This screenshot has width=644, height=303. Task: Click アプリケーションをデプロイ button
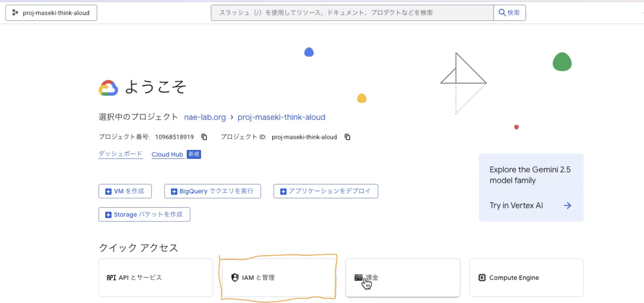point(326,191)
